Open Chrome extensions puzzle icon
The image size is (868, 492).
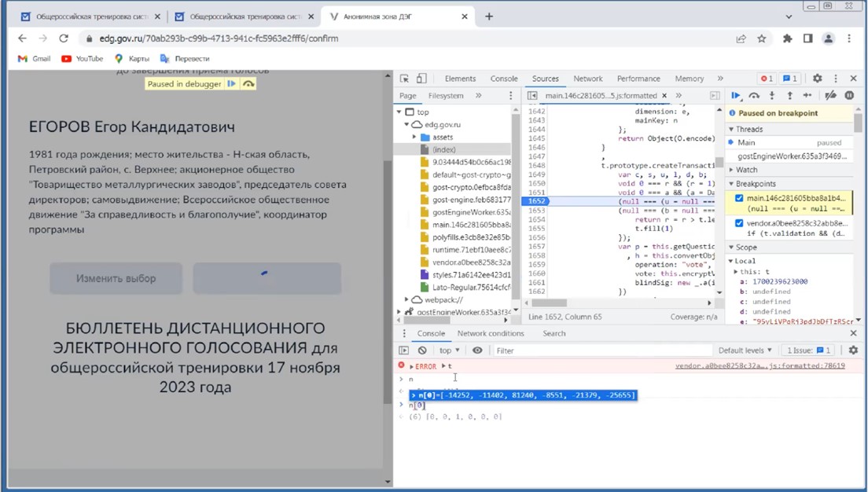[787, 39]
